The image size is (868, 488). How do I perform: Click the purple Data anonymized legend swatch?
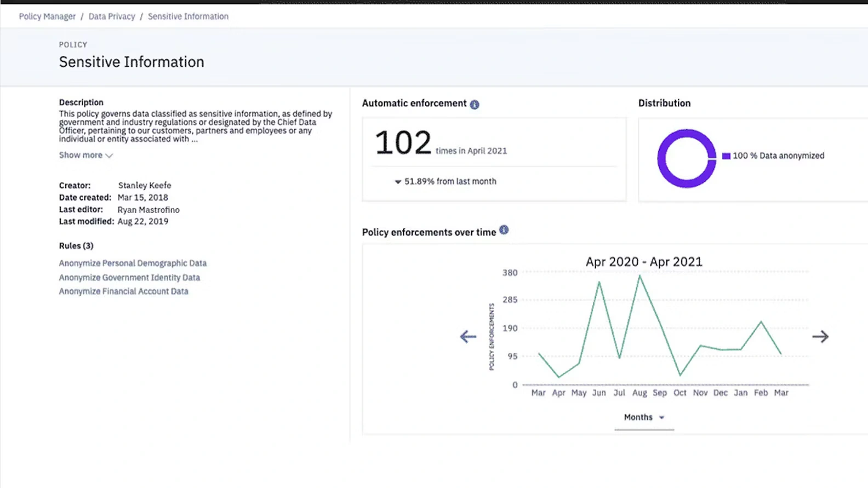[x=726, y=156]
